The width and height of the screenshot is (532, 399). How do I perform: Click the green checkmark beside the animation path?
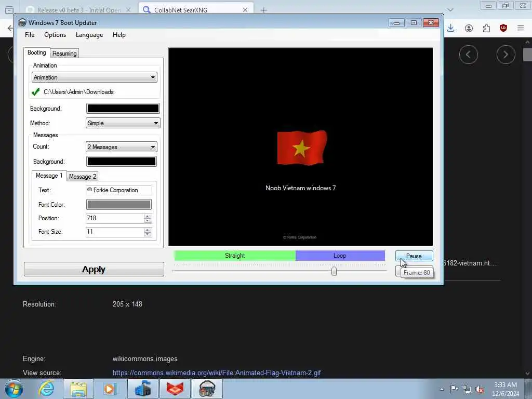pos(35,92)
